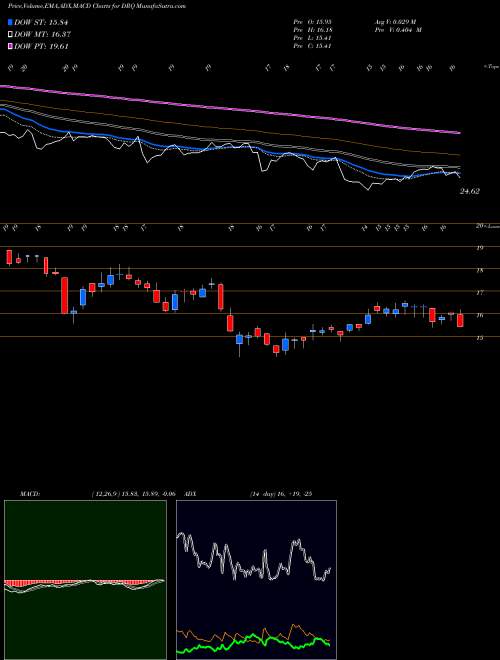Image resolution: width=500 pixels, height=660 pixels.
Task: Click the 24.62 label on EMA chart
Action: pos(470,192)
